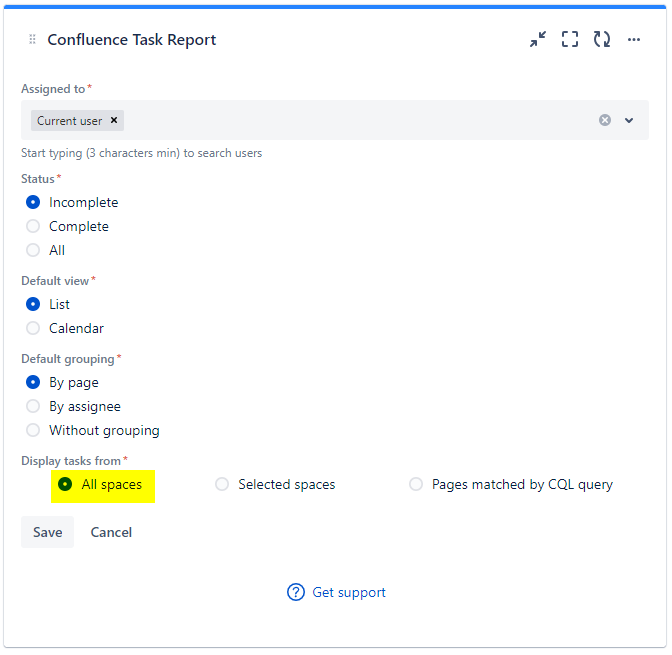
Task: Minimize the Confluence Task Report gadget
Action: 538,39
